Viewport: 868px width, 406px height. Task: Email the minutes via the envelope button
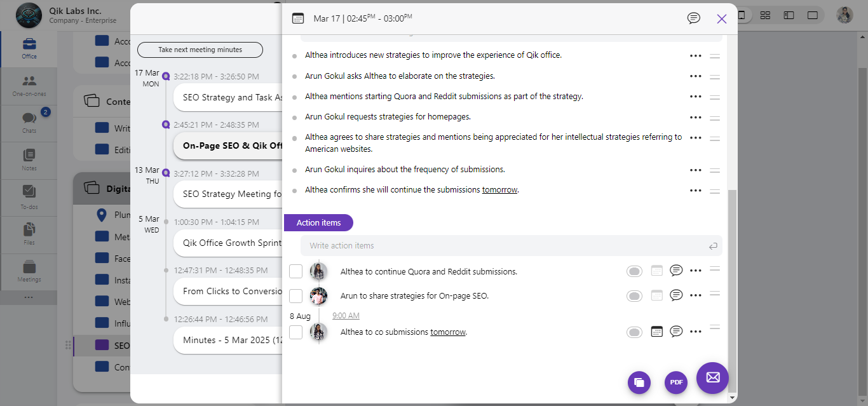[712, 378]
